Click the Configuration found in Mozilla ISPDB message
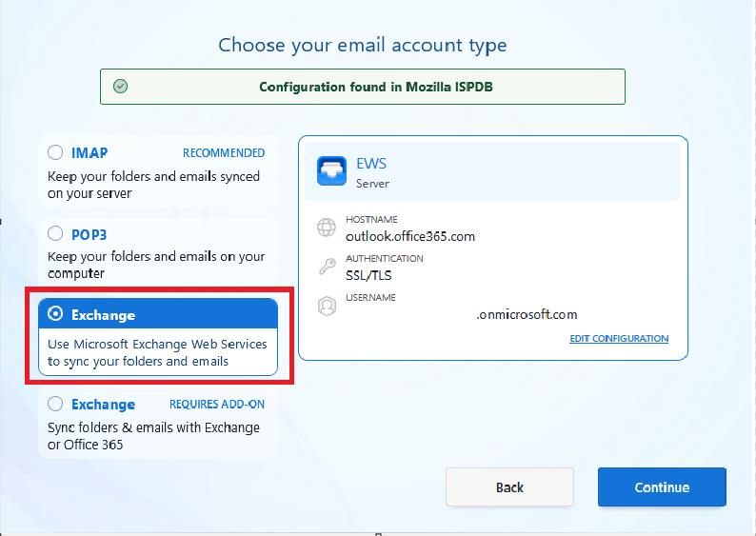756x536 pixels. pos(376,87)
